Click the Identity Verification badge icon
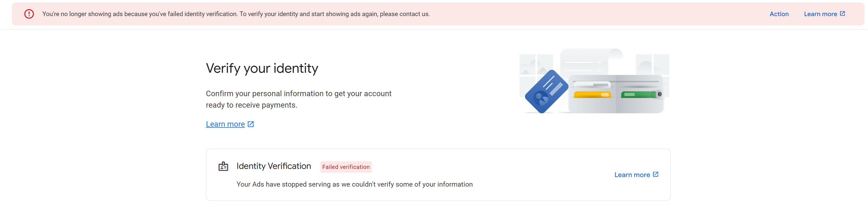This screenshot has height=213, width=868. (x=223, y=166)
